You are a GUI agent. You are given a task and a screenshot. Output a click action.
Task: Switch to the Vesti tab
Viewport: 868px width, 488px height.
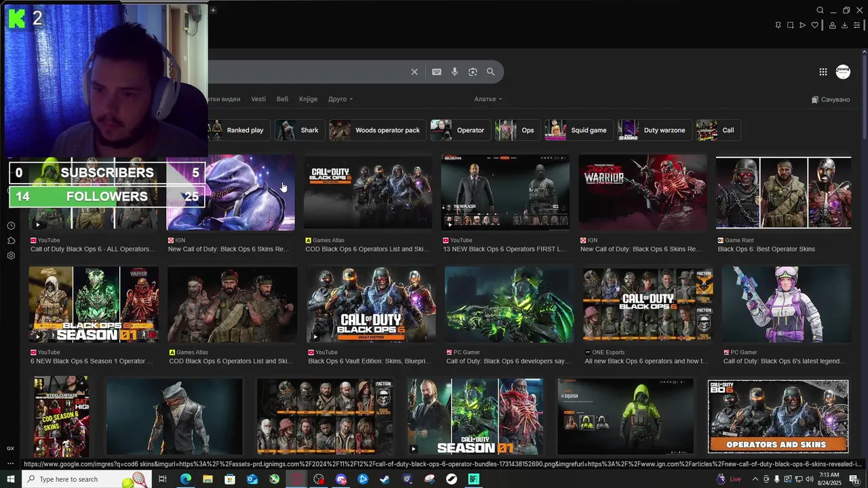pyautogui.click(x=258, y=99)
